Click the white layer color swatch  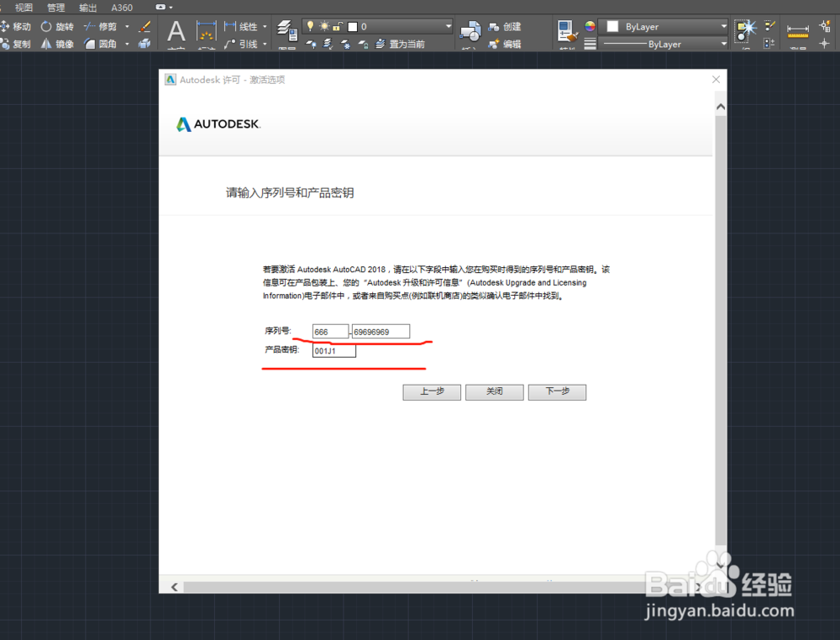[353, 26]
